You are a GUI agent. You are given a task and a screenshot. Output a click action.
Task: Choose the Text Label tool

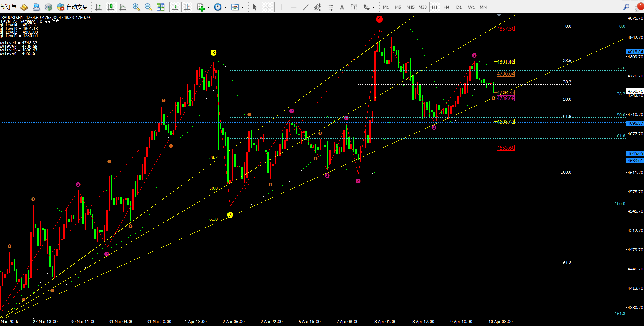tap(354, 7)
